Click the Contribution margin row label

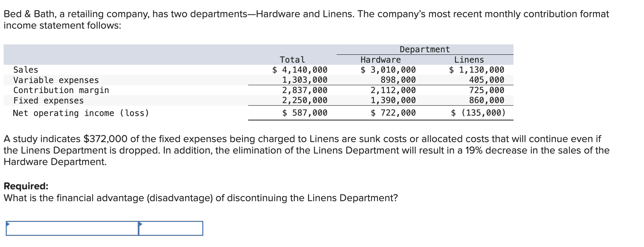coord(61,90)
